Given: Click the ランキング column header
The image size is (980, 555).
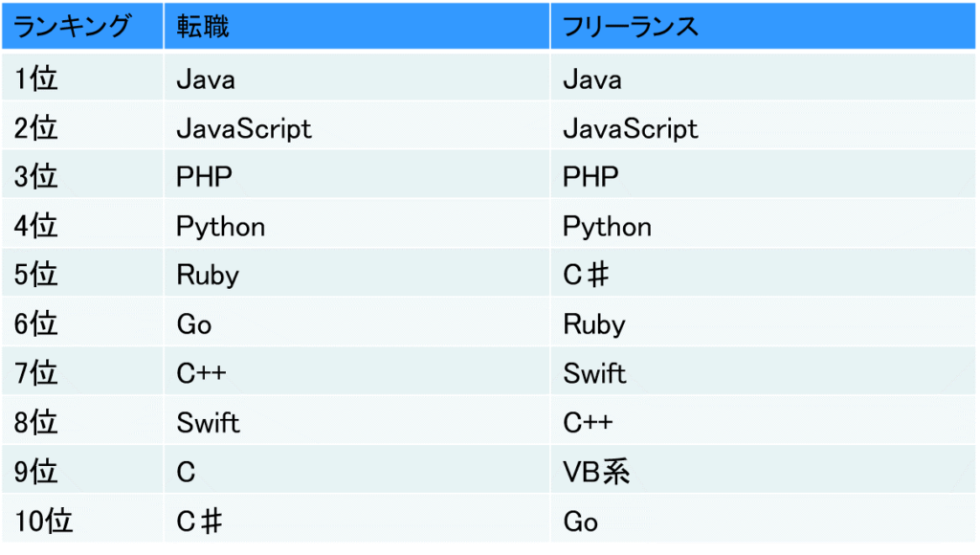Looking at the screenshot, I should 72,27.
